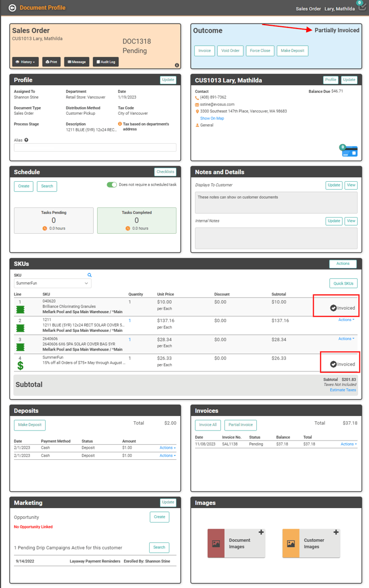Click the green inventory icon on line 2
Viewport: 369px width, 588px height.
[20, 325]
